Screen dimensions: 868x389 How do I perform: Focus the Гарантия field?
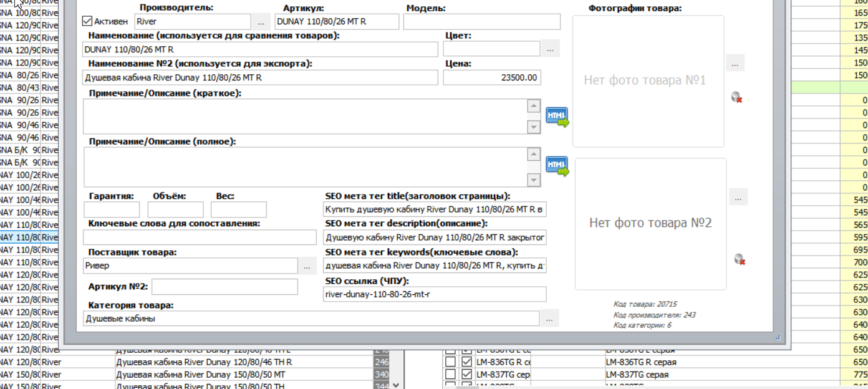point(112,209)
